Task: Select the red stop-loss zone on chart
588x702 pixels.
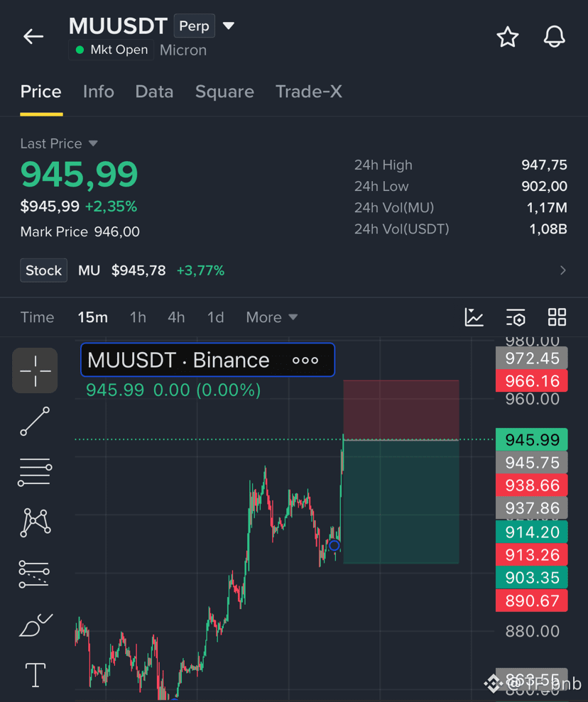Action: point(401,410)
